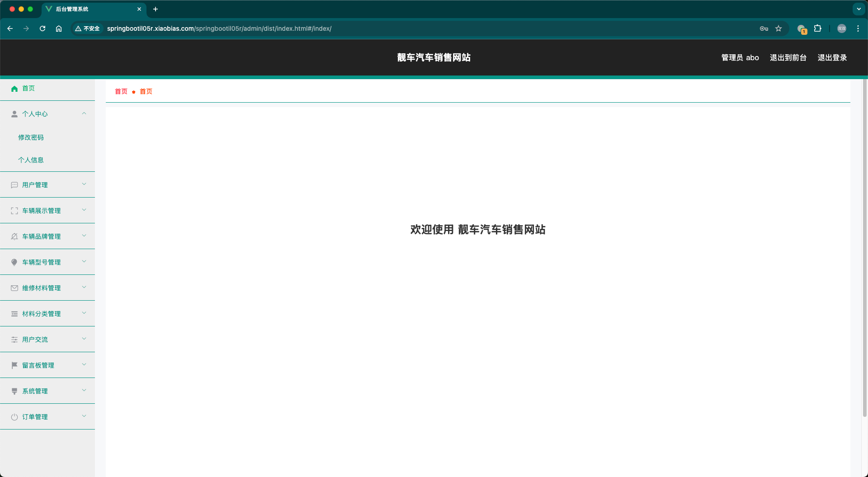Click the page vertical scrollbar
Image resolution: width=868 pixels, height=477 pixels.
click(865, 248)
